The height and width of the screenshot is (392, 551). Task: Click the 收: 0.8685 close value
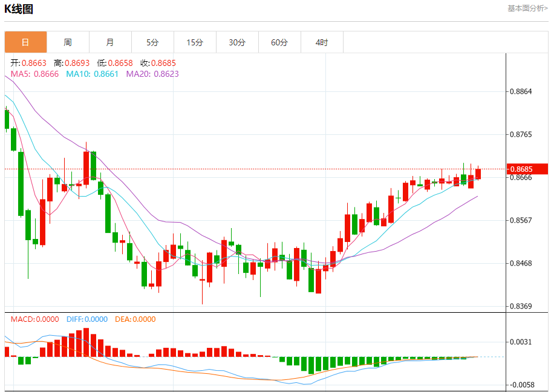pos(158,63)
